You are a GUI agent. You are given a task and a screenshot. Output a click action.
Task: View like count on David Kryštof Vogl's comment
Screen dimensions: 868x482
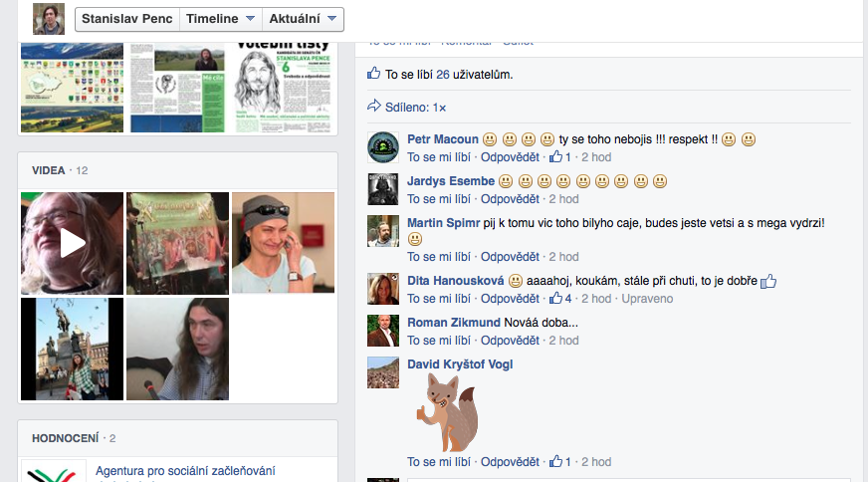(560, 461)
